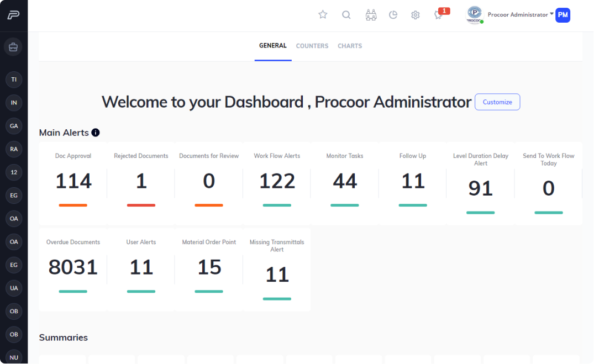Screen dimensions: 594x364
Task: Click the orange bar under Rejected Documents
Action: 141,205
